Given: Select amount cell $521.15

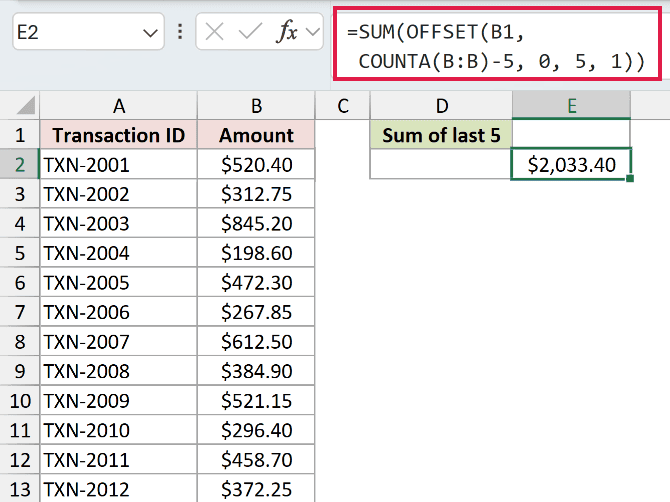Looking at the screenshot, I should click(x=256, y=400).
